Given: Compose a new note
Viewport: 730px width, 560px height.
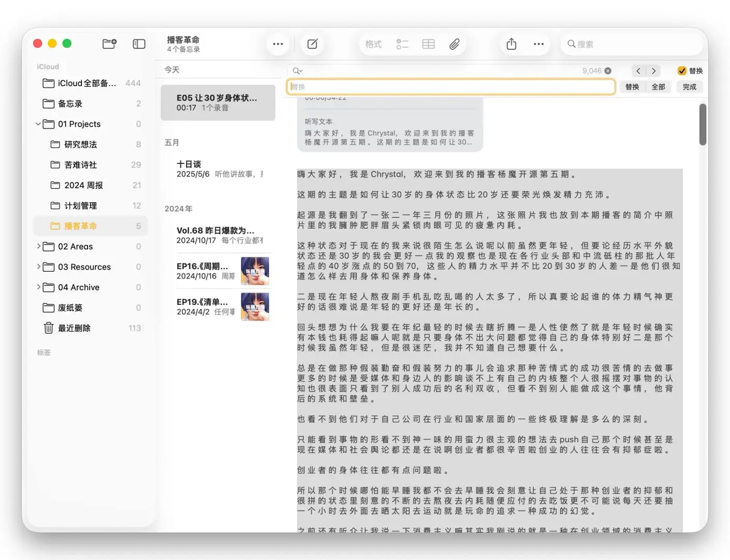Looking at the screenshot, I should 312,44.
